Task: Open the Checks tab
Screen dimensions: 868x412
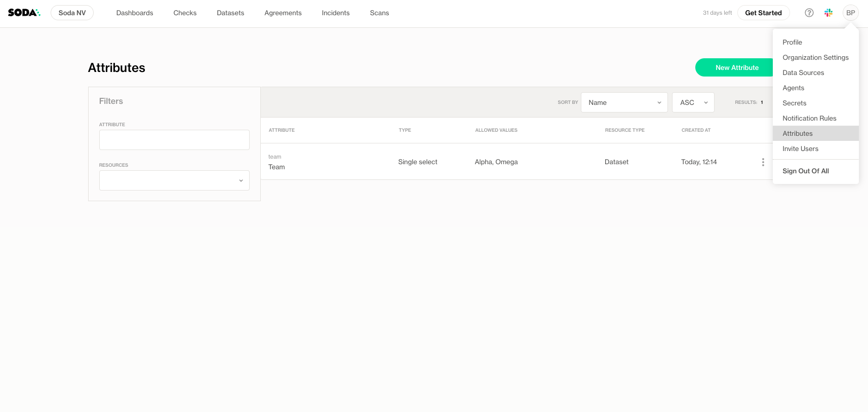Action: [185, 13]
